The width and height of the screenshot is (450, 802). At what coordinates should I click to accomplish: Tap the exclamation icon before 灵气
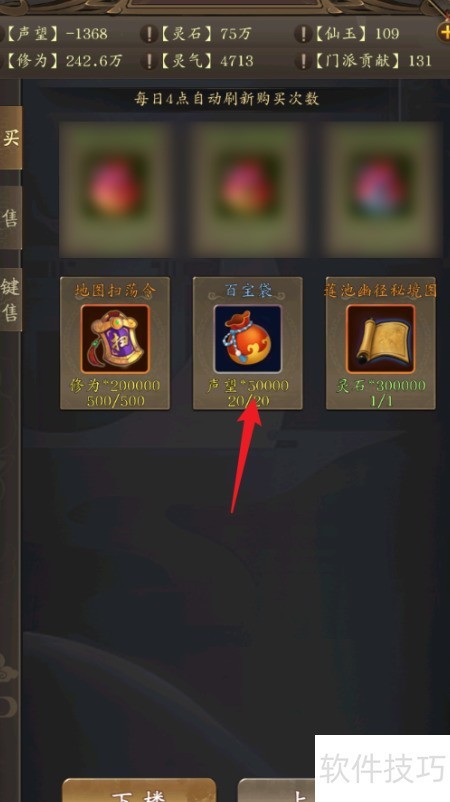[149, 61]
